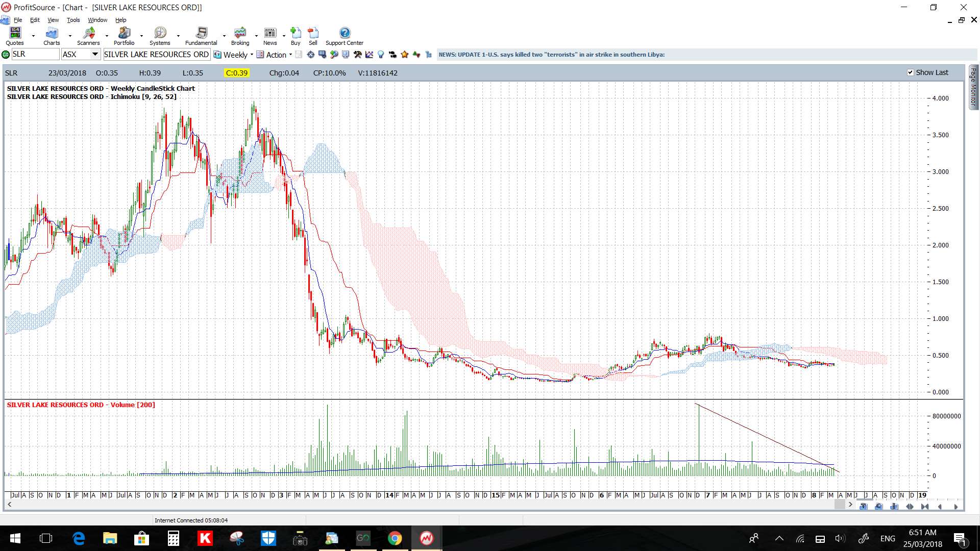Click the highlighted C:0.39 close value
This screenshot has height=551, width=980.
click(237, 73)
